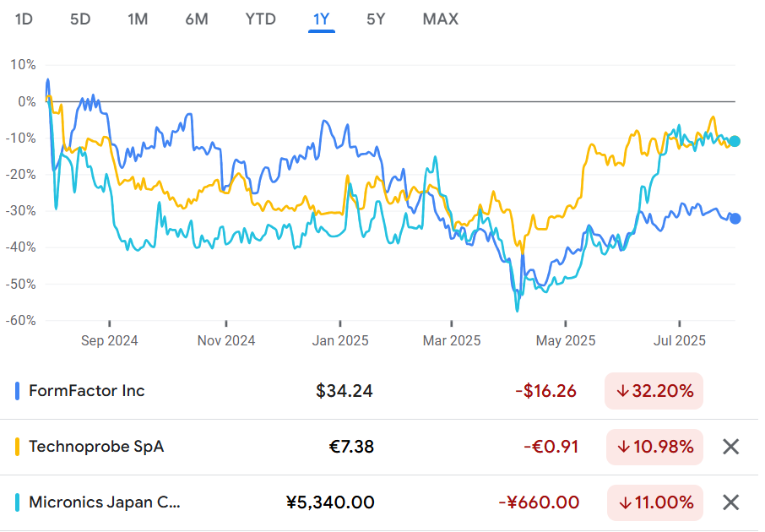The height and width of the screenshot is (532, 765).
Task: Remove Micronics Japan comparison with X
Action: [731, 502]
